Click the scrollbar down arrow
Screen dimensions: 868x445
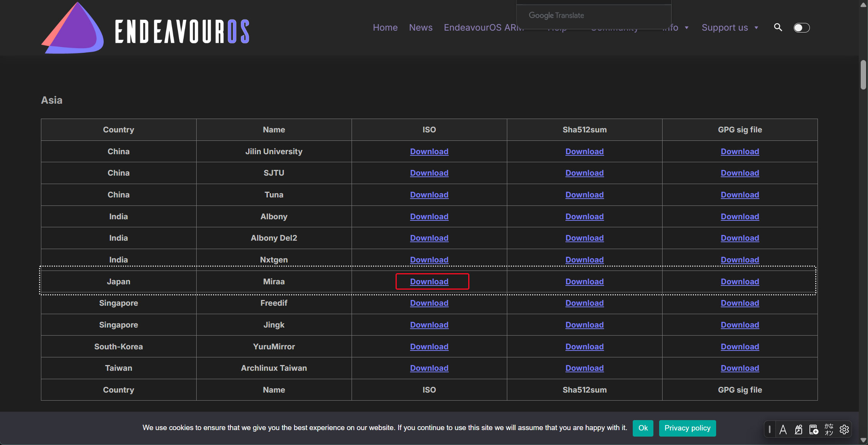[863, 440]
